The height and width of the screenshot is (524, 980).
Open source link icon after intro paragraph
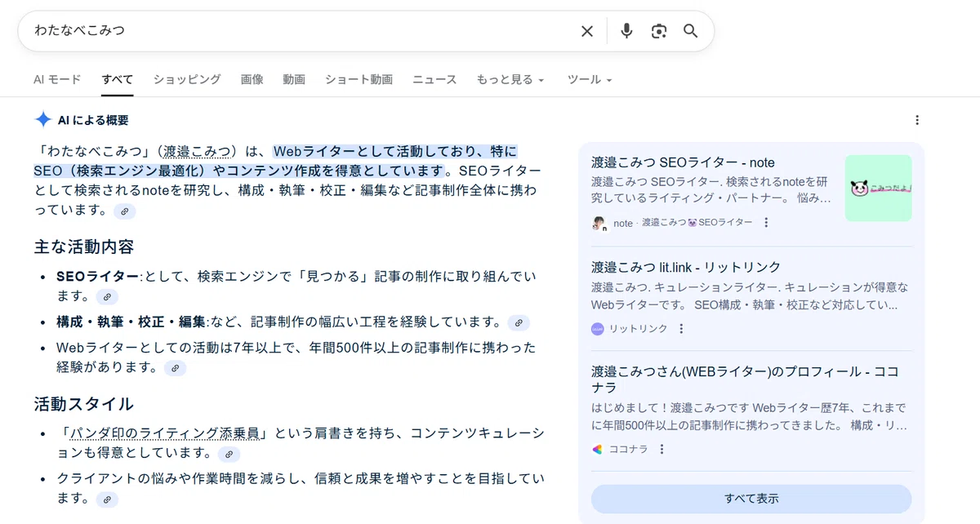pyautogui.click(x=125, y=211)
